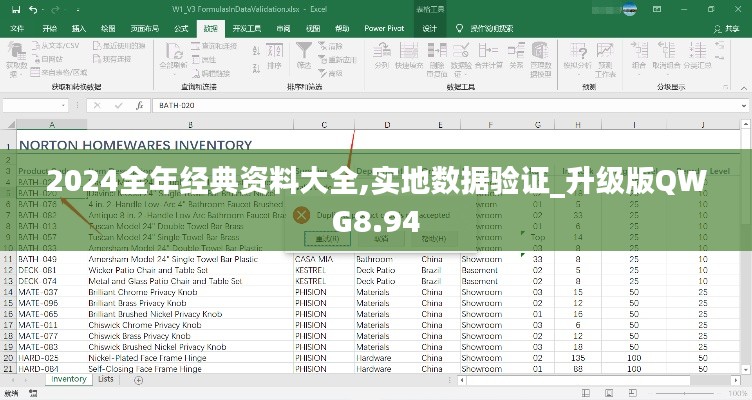
Task: Select column C header
Action: [324, 125]
